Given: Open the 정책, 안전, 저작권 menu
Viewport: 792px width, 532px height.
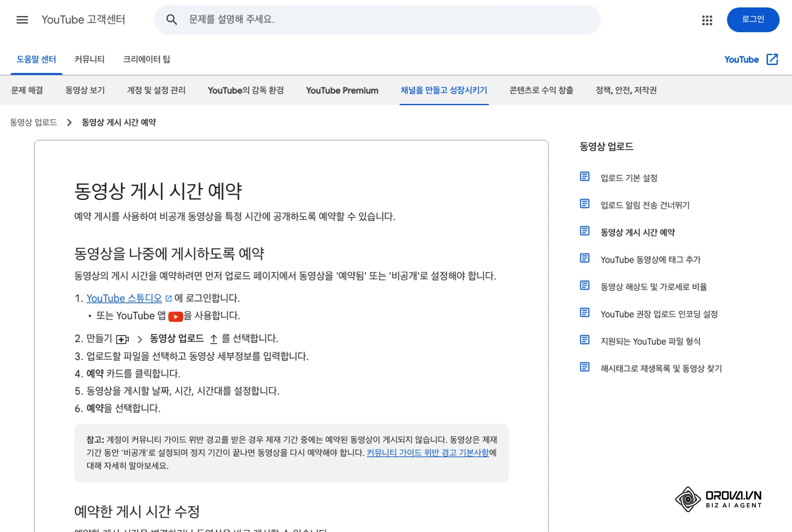Looking at the screenshot, I should point(626,90).
